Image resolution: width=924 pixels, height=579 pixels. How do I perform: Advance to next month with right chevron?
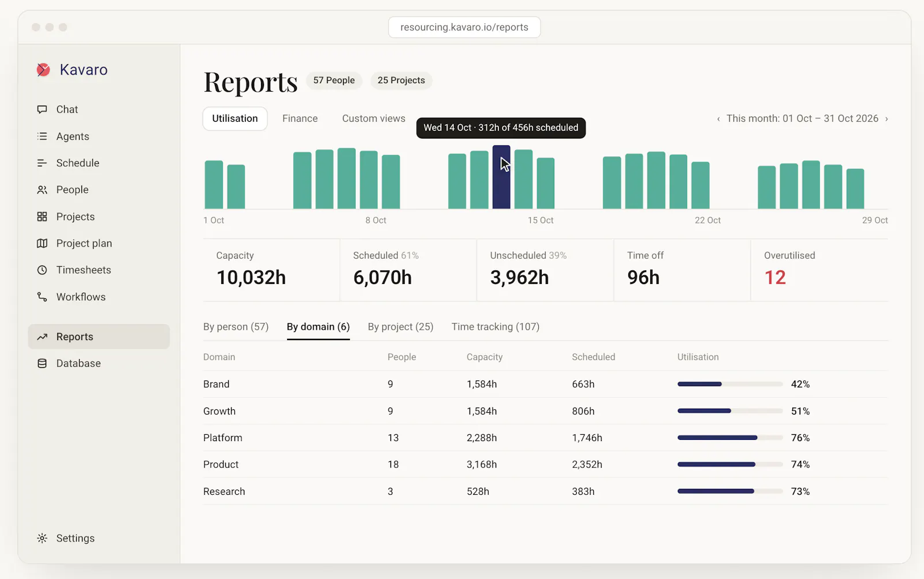click(x=886, y=119)
